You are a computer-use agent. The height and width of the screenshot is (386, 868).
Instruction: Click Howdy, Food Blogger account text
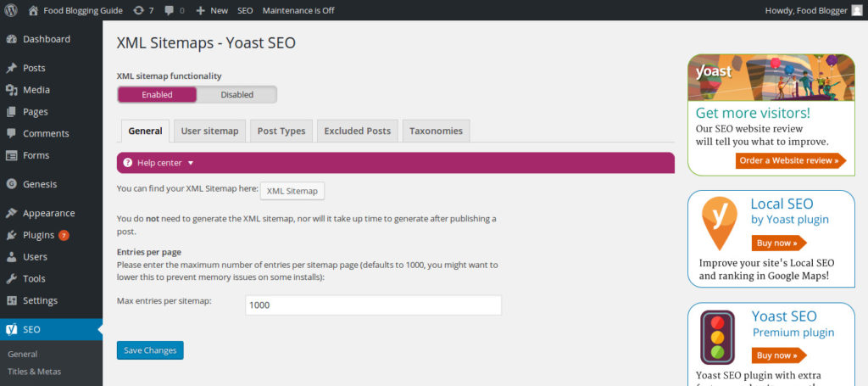tap(806, 10)
